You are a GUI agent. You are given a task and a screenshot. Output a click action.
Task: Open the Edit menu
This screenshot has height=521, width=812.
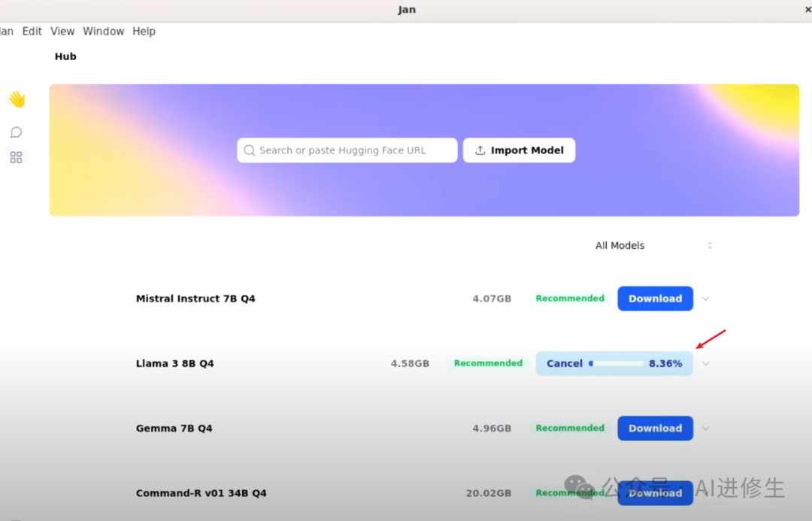(32, 32)
